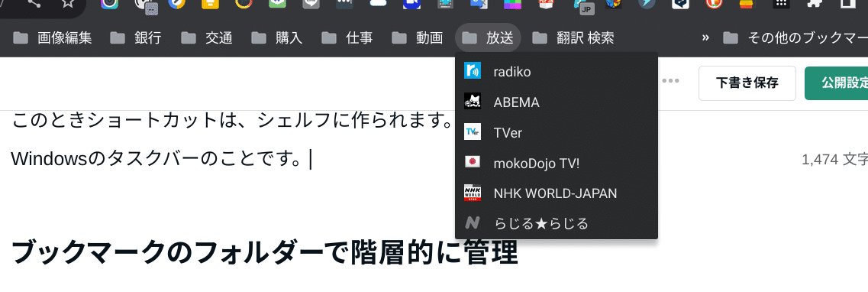Click the ABEMA favicon in the dropdown
Screen dimensions: 868x292
473,102
